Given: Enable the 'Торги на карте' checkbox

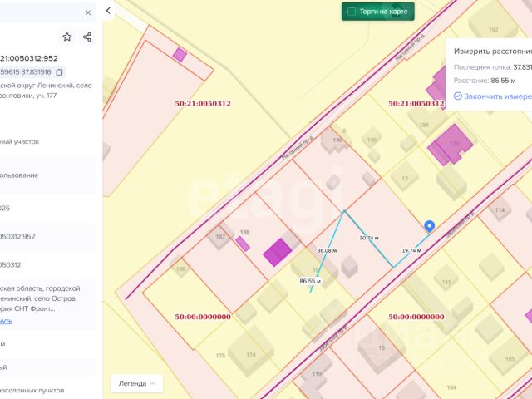Looking at the screenshot, I should (352, 12).
